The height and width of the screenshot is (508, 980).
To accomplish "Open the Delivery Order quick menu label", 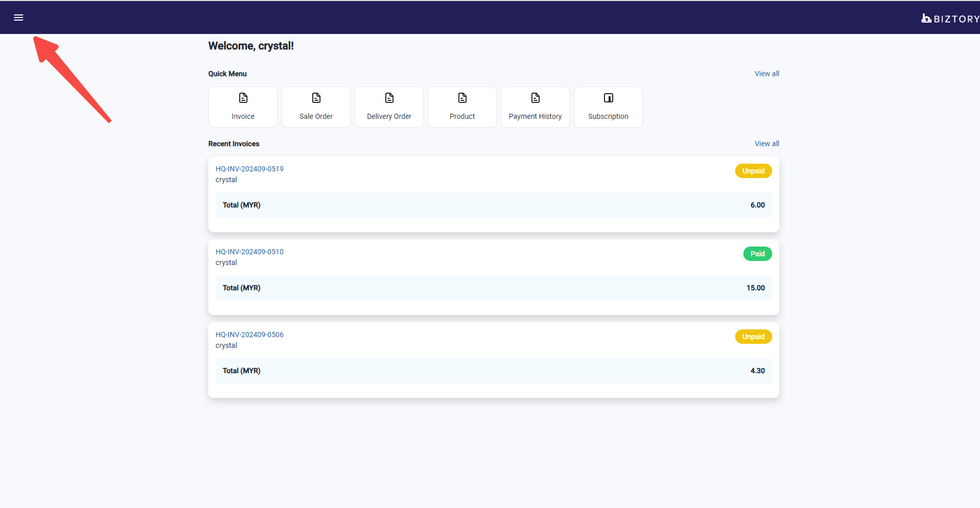I will point(389,116).
